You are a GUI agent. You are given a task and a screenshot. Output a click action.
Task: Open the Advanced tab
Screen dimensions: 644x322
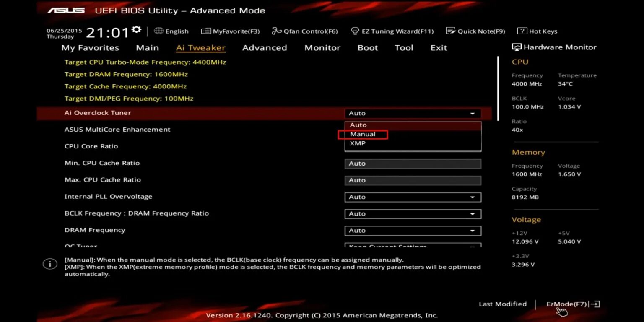point(265,48)
